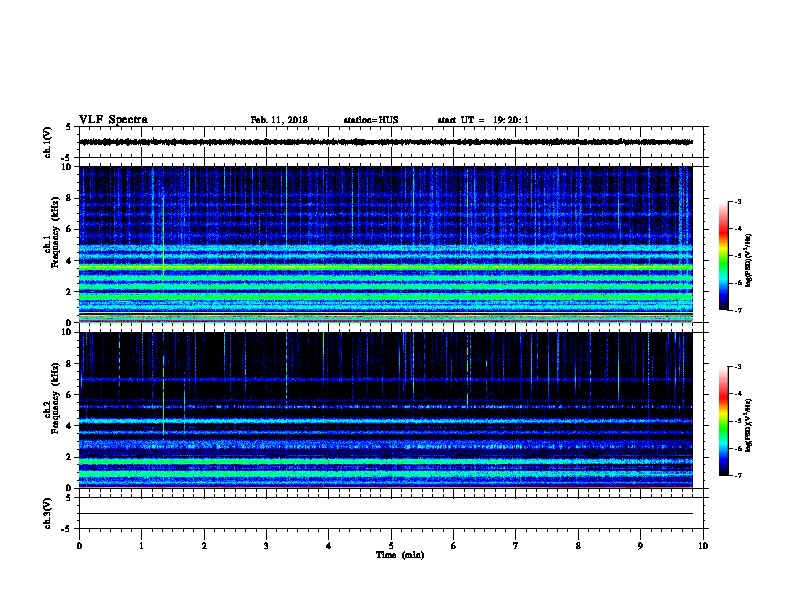Screen dimensions: 792x612
Task: Click the "ch.1(V)" waveform axis label
Action: (x=47, y=142)
